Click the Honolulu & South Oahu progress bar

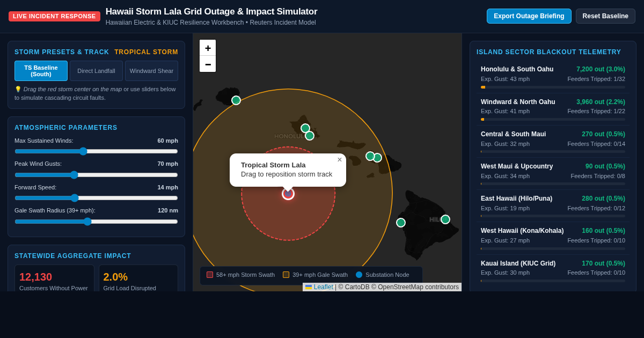553,87
